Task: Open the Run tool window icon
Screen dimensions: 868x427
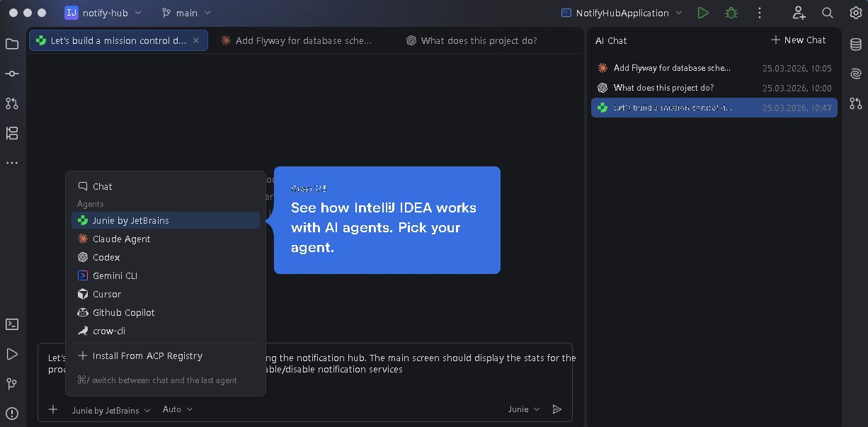Action: [12, 354]
